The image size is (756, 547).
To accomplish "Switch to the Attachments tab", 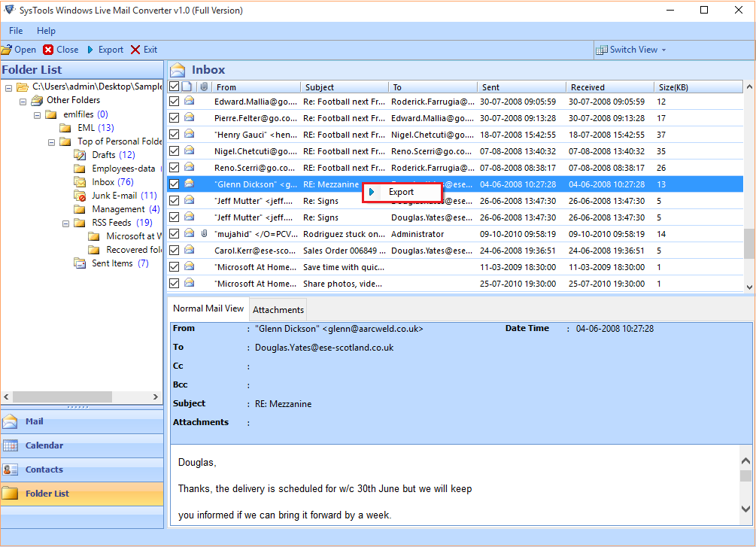I will pos(278,310).
